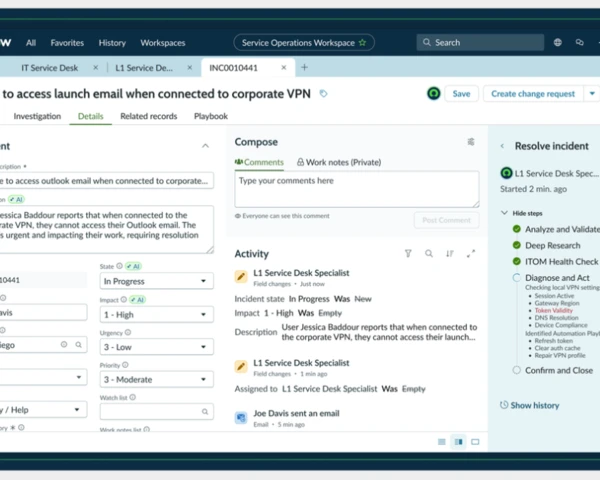Add a new workspace tab

tap(304, 67)
